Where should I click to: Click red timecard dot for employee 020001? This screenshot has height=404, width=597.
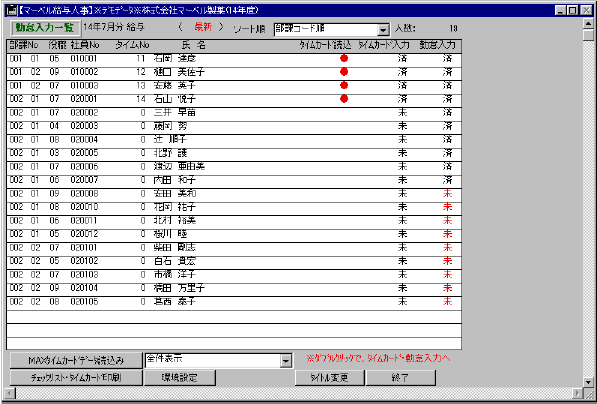(x=344, y=99)
